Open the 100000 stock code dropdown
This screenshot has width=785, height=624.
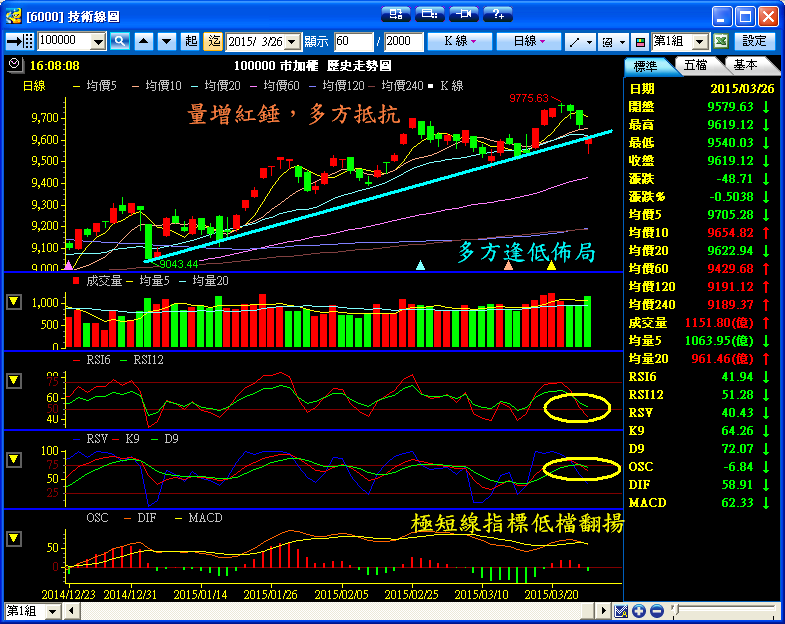click(x=98, y=41)
